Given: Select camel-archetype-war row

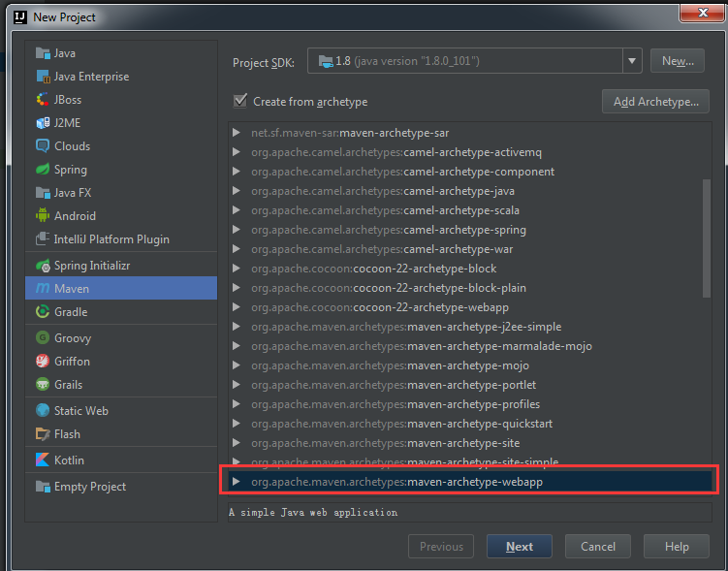Looking at the screenshot, I should click(470, 249).
